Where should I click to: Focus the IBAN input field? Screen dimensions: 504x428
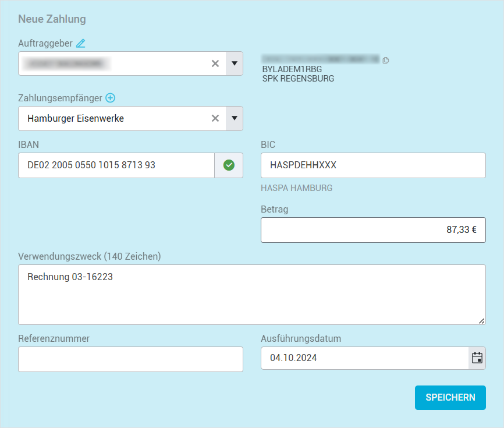[116, 165]
